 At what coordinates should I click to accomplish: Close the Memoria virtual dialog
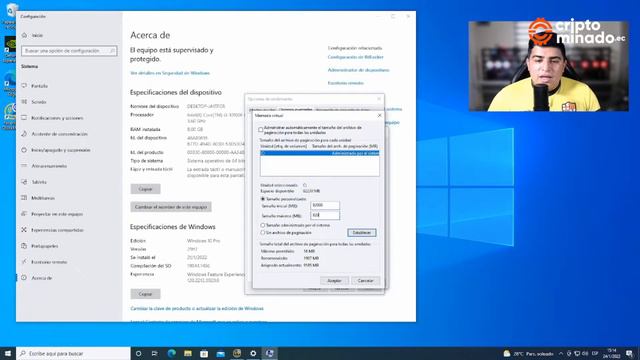[x=380, y=116]
